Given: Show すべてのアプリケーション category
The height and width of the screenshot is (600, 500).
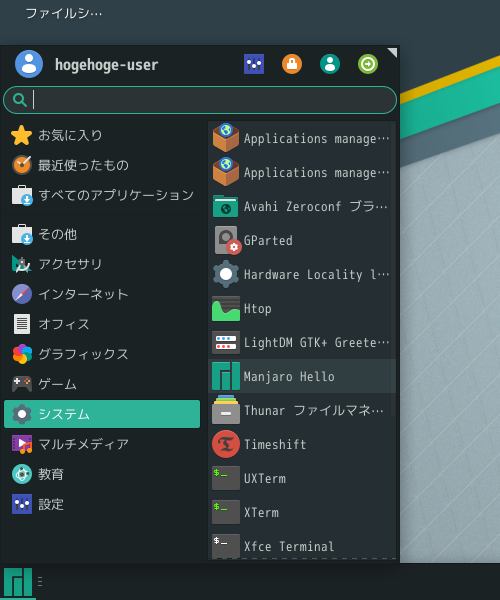Looking at the screenshot, I should coord(102,195).
